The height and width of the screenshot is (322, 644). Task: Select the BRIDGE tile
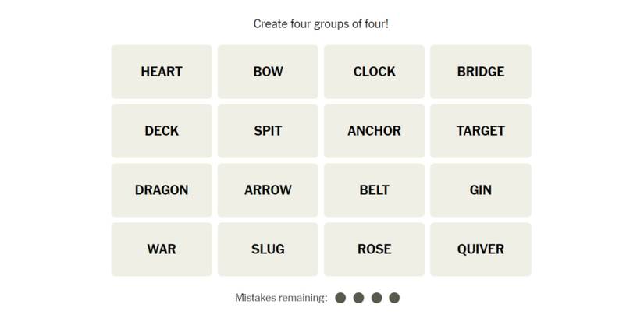480,72
